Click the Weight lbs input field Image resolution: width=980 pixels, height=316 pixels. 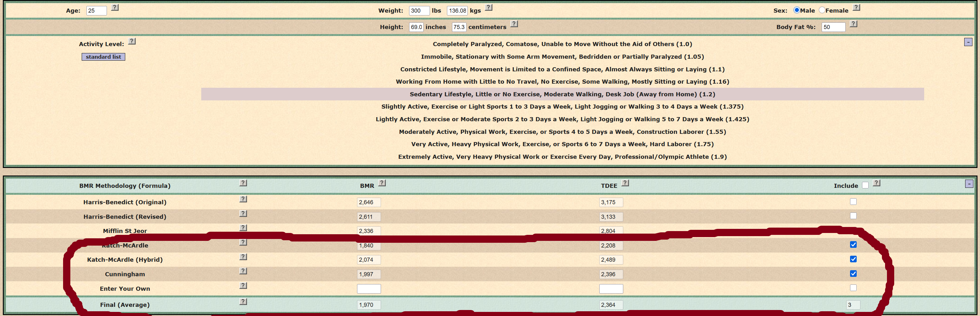(x=419, y=11)
